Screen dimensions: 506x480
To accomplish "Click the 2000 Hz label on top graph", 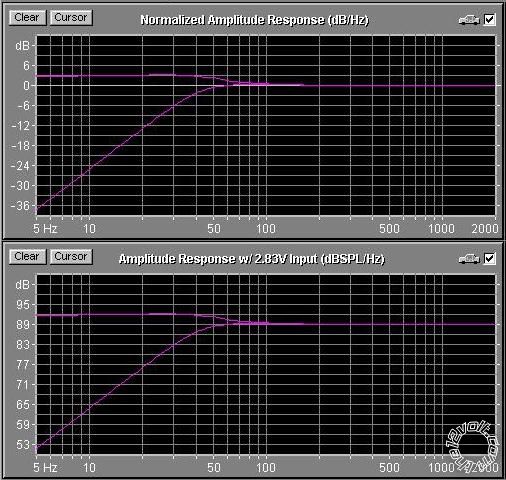I will click(485, 229).
